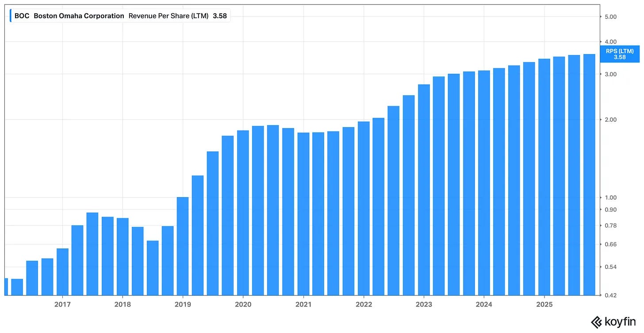Image resolution: width=644 pixels, height=333 pixels.
Task: Select the BOC ticker in the legend
Action: coord(22,16)
